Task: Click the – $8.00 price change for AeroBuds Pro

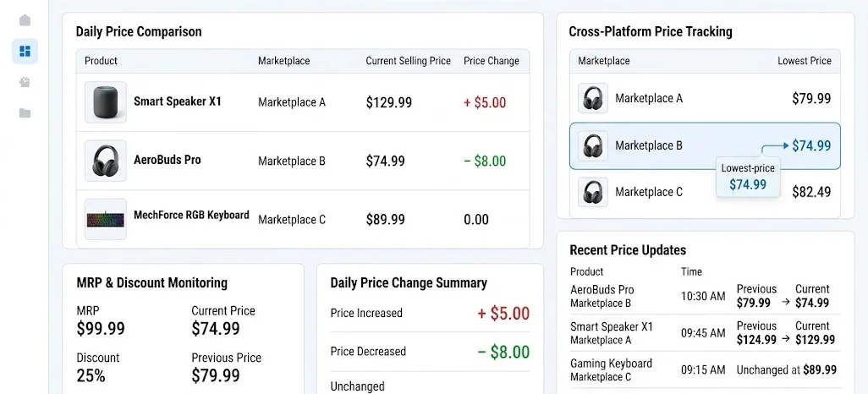Action: click(485, 161)
